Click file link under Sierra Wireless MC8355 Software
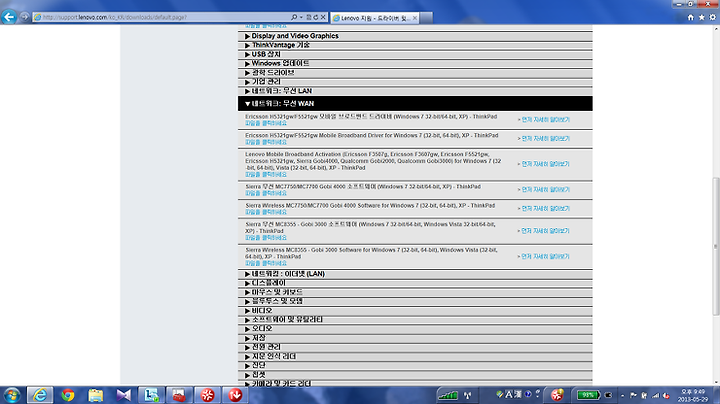Viewport: 720px width, 404px height. pyautogui.click(x=266, y=264)
